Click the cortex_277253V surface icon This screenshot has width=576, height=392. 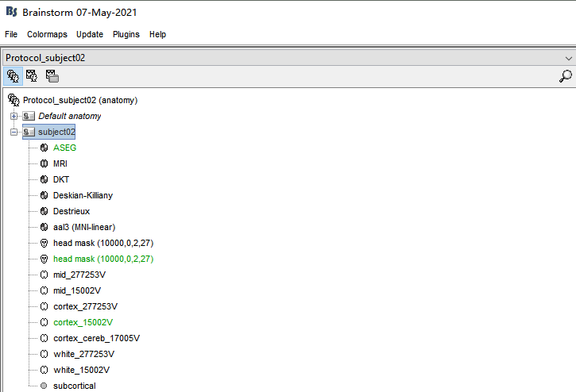coord(44,306)
